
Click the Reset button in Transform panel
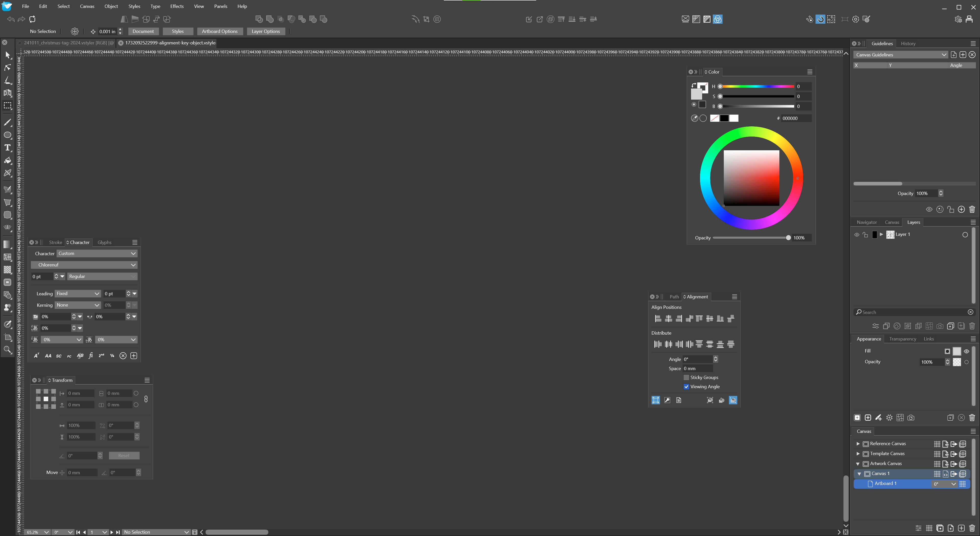coord(124,455)
